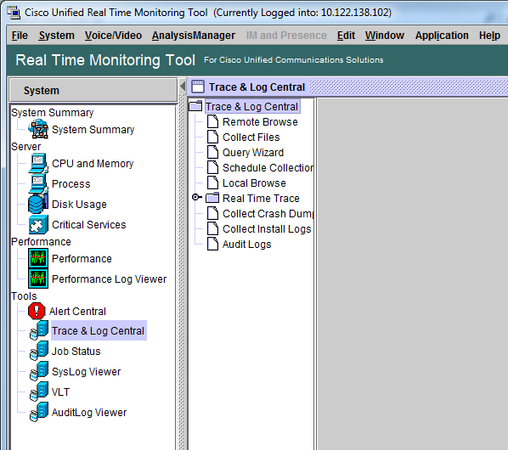Select Collect Files in the tree

pyautogui.click(x=251, y=137)
